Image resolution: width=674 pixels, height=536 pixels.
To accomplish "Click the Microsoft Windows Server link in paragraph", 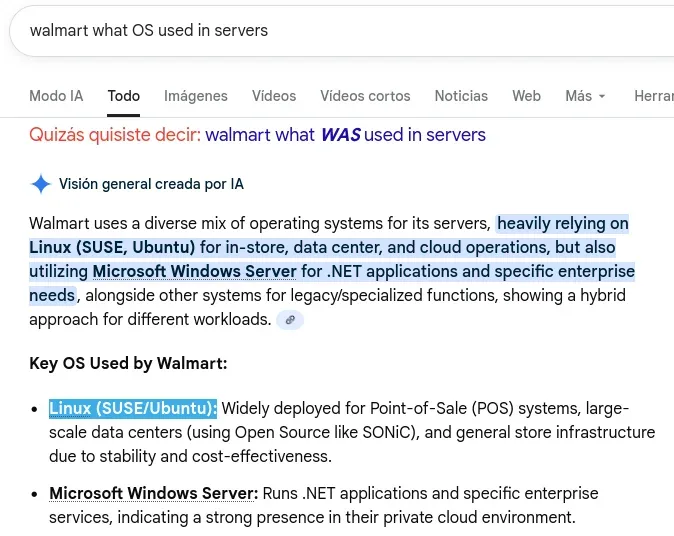I will (x=194, y=272).
